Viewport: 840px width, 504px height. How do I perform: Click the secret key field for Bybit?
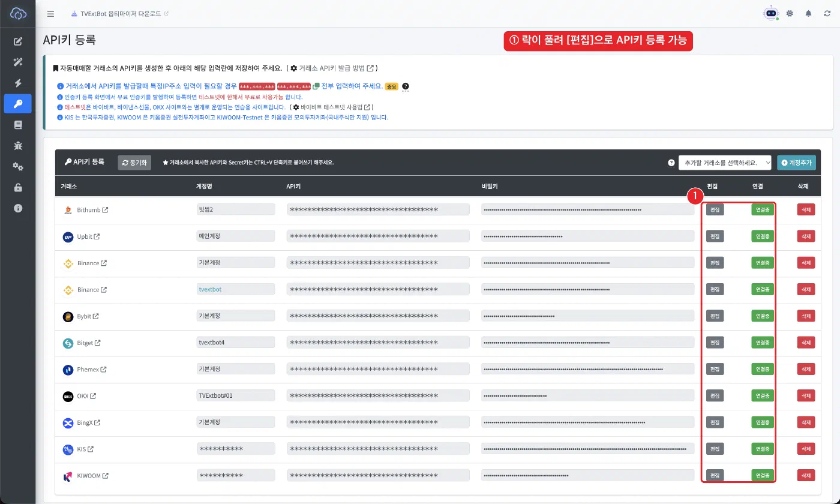pos(587,316)
